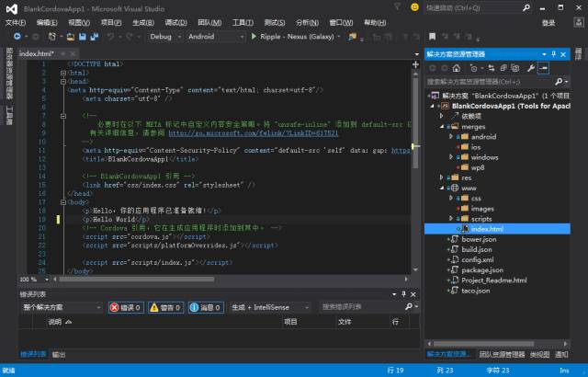Screen dimensions: 588x377
Task: Click the 文件 column header in the error list
Action: tap(345, 322)
